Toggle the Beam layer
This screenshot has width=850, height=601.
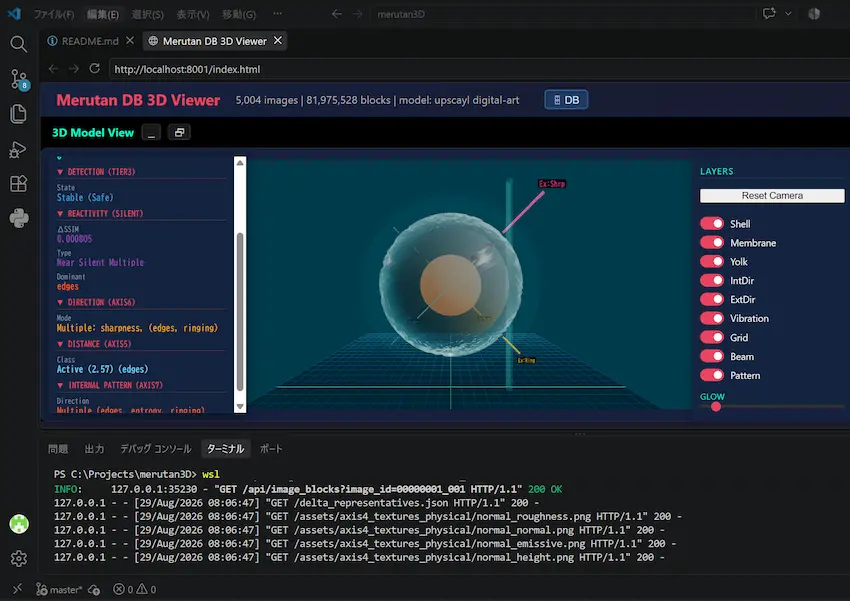(712, 356)
